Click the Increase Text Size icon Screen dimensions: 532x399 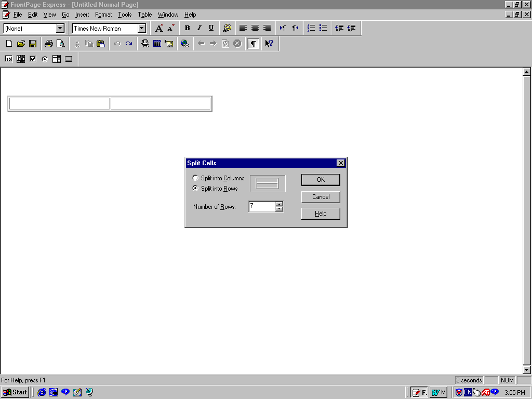159,28
